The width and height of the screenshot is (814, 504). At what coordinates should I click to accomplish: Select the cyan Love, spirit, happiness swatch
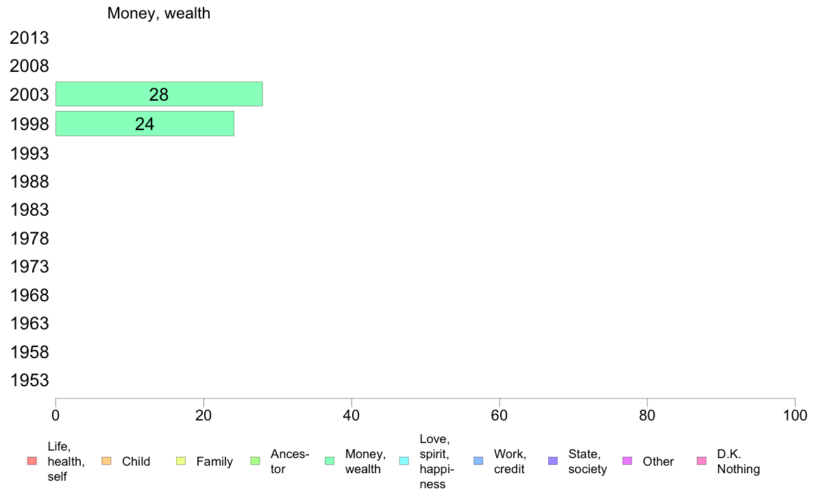pos(404,461)
